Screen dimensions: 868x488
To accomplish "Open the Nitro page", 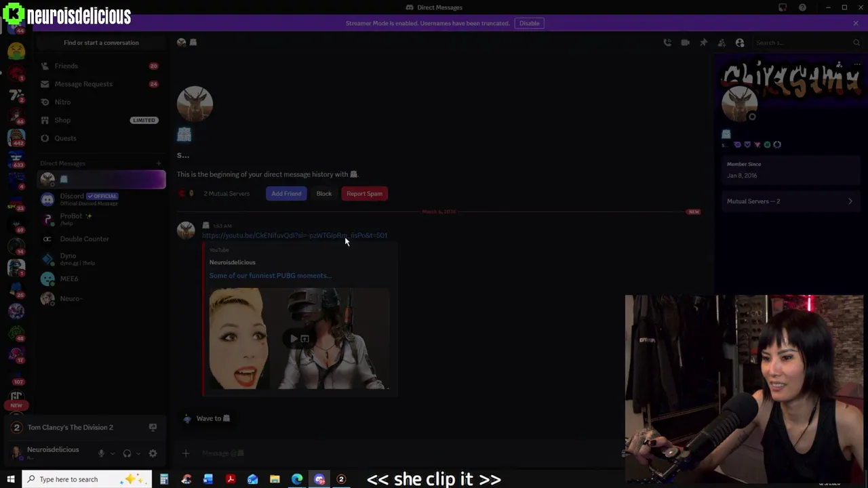I will pyautogui.click(x=101, y=102).
